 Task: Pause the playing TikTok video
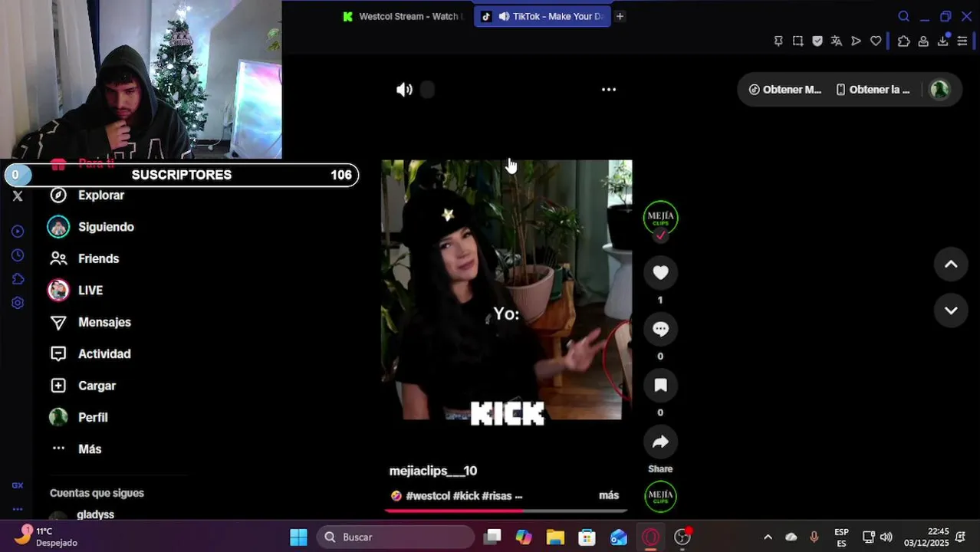click(506, 290)
